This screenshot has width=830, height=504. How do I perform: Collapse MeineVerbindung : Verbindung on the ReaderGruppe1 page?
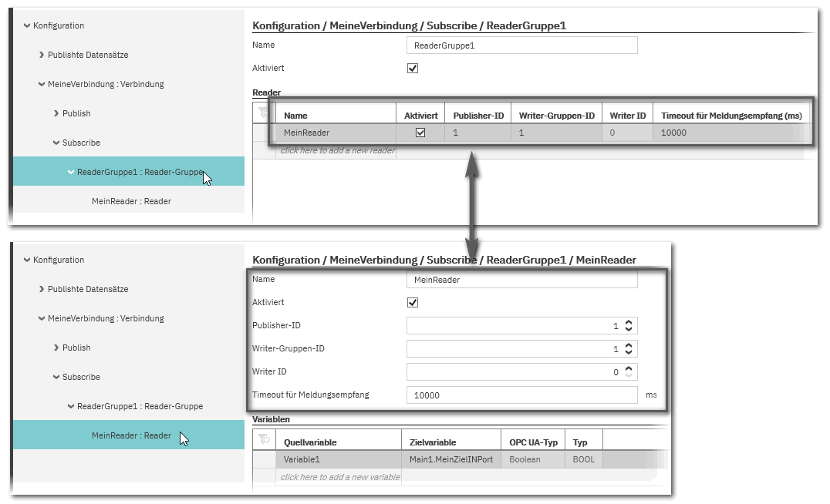point(42,83)
